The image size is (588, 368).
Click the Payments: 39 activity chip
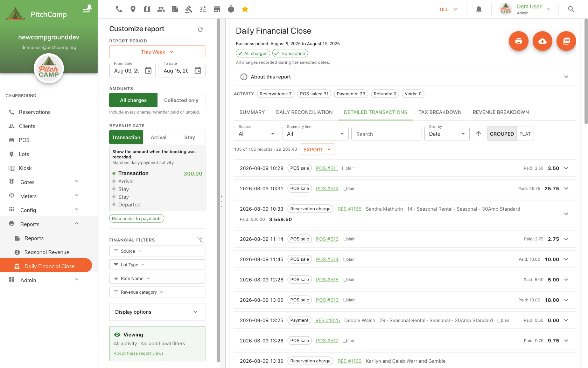351,94
